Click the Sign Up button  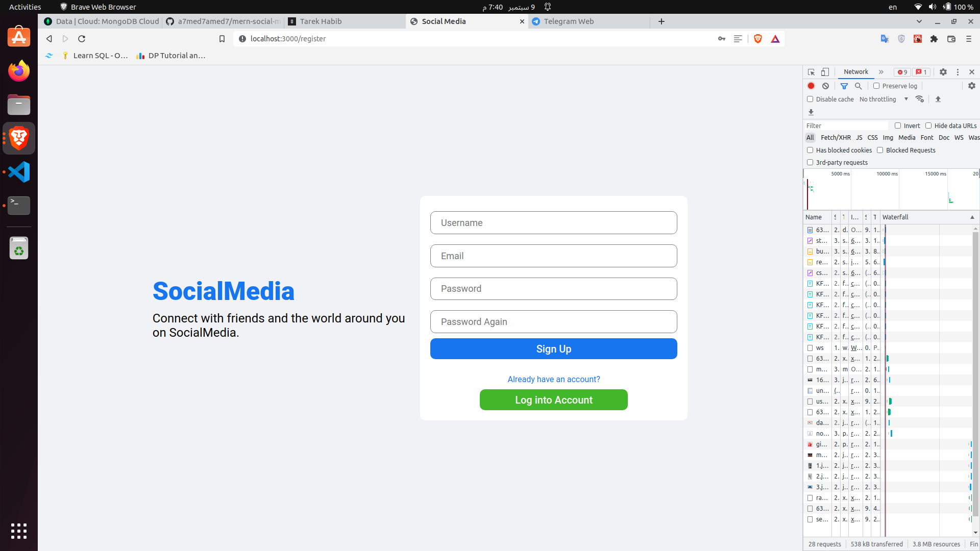(x=553, y=348)
